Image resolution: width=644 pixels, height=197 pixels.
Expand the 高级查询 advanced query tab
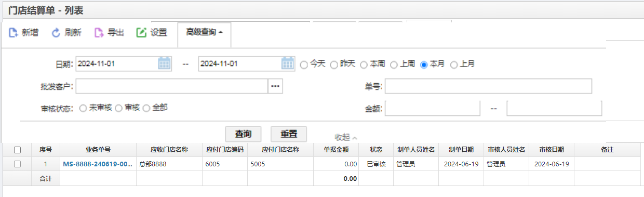[x=205, y=32]
